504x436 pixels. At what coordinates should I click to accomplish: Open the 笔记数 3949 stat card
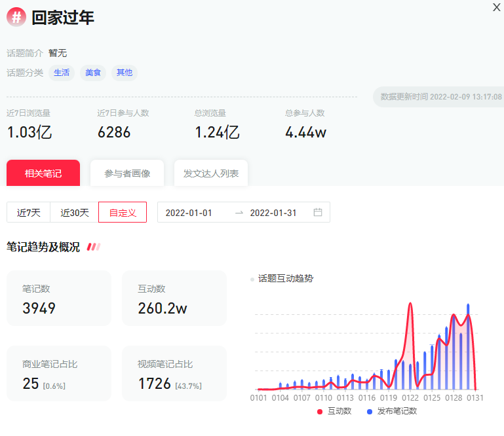(59, 299)
